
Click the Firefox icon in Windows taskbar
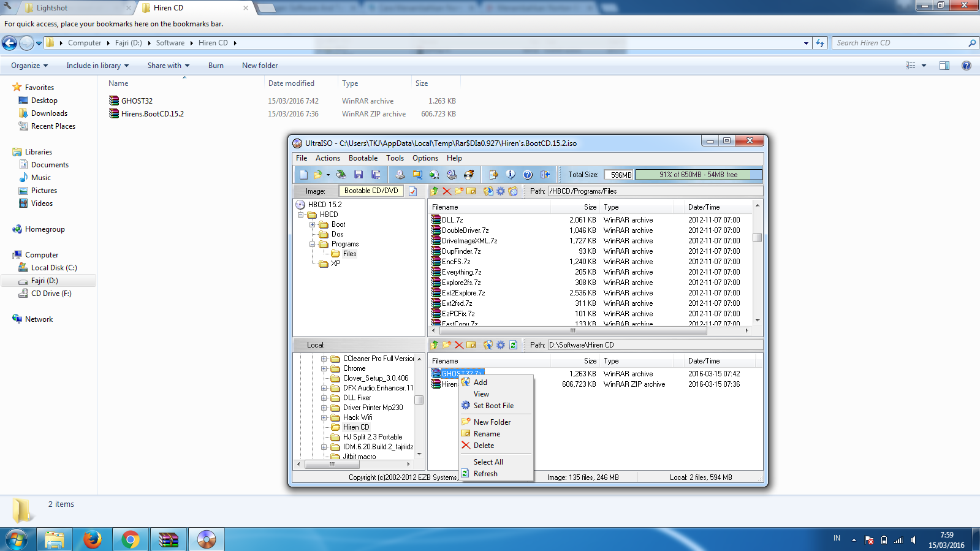[93, 539]
